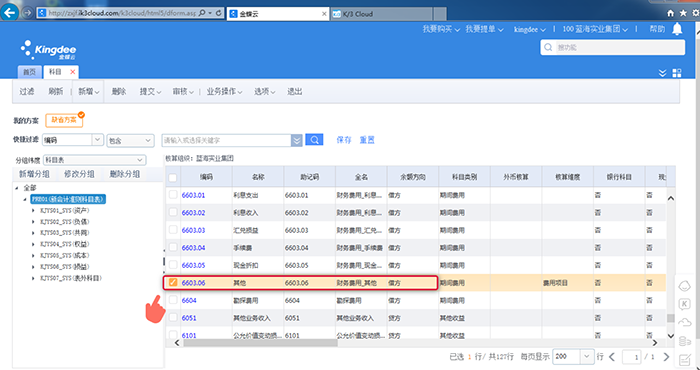The height and width of the screenshot is (370, 700).
Task: Expand the double-chevron collapse icon
Action: [662, 73]
